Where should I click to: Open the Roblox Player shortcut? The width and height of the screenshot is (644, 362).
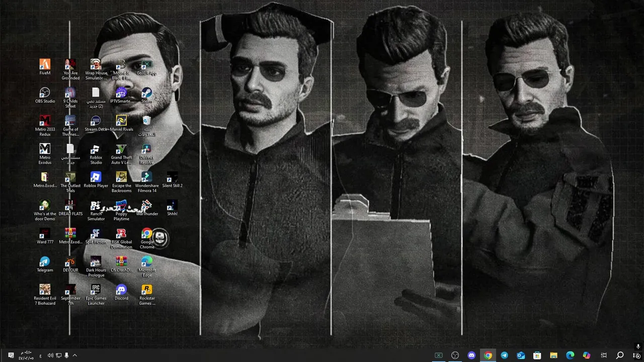click(96, 180)
